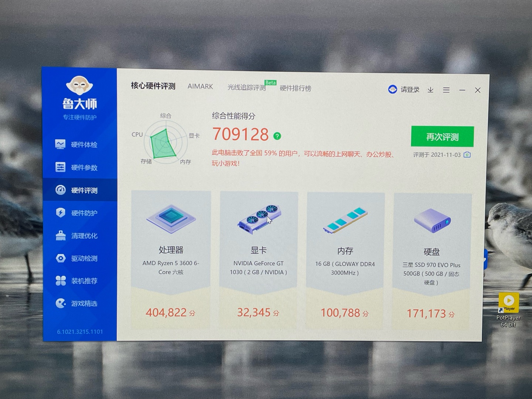Click the 处理器 card title
532x399 pixels.
(x=171, y=250)
